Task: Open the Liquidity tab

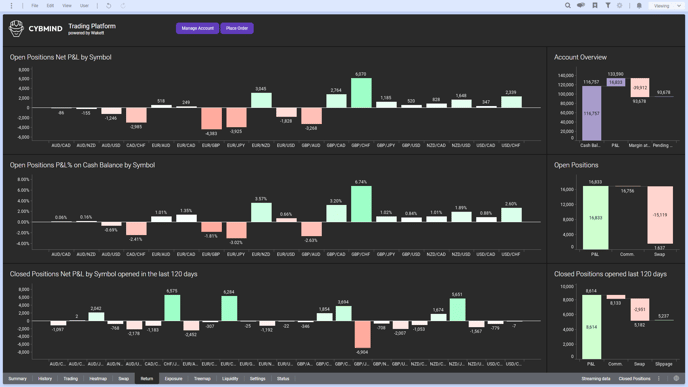Action: tap(230, 379)
